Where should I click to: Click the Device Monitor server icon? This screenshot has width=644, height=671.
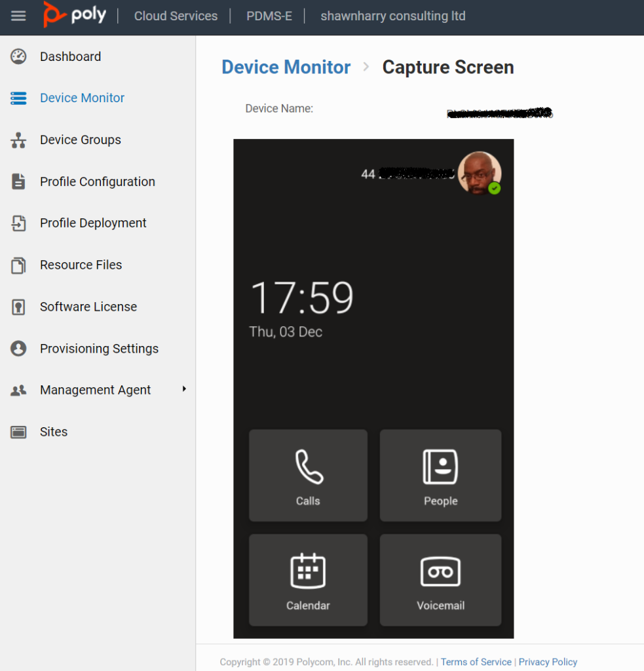pyautogui.click(x=18, y=97)
